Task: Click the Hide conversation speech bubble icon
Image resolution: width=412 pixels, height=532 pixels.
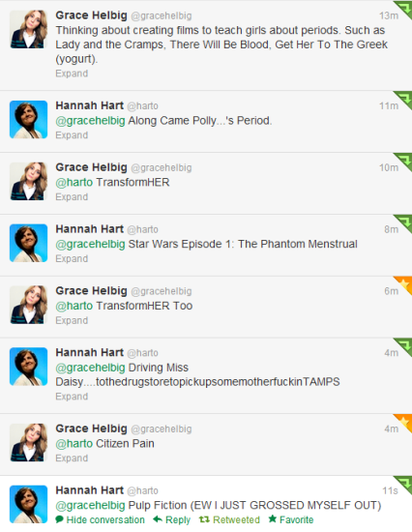Action: pos(60,519)
